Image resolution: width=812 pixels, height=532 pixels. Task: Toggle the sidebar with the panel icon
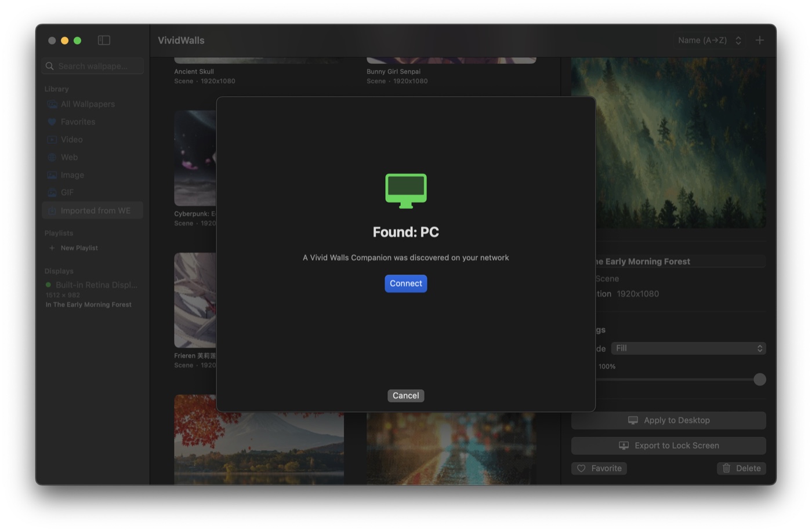[x=104, y=40]
